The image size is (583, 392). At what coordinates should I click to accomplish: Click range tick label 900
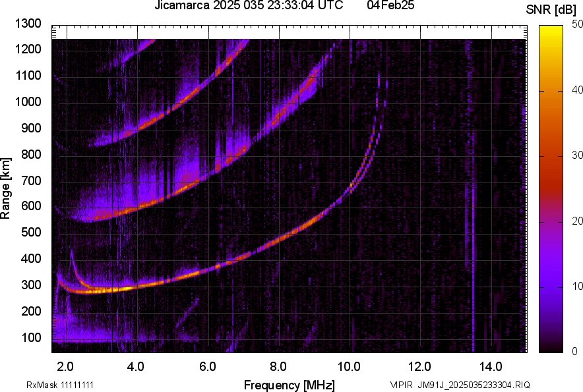pyautogui.click(x=31, y=128)
